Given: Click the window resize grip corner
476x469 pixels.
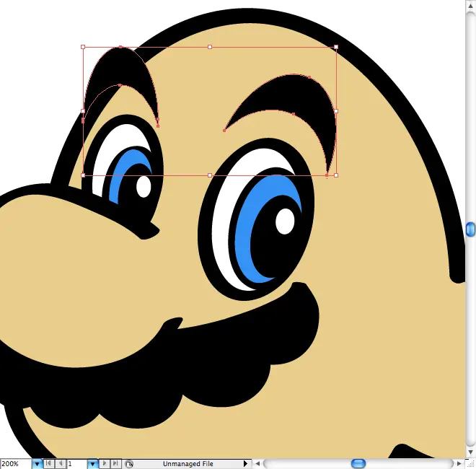Looking at the screenshot, I should point(470,463).
